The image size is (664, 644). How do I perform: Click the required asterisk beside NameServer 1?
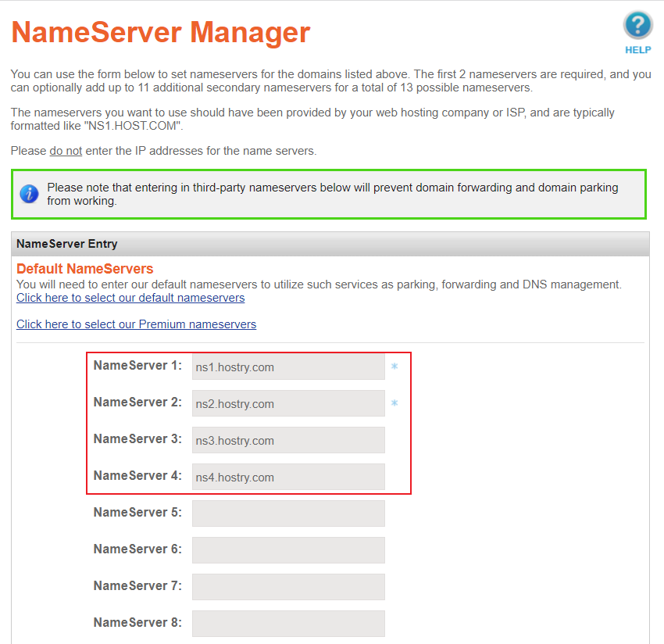click(x=394, y=366)
